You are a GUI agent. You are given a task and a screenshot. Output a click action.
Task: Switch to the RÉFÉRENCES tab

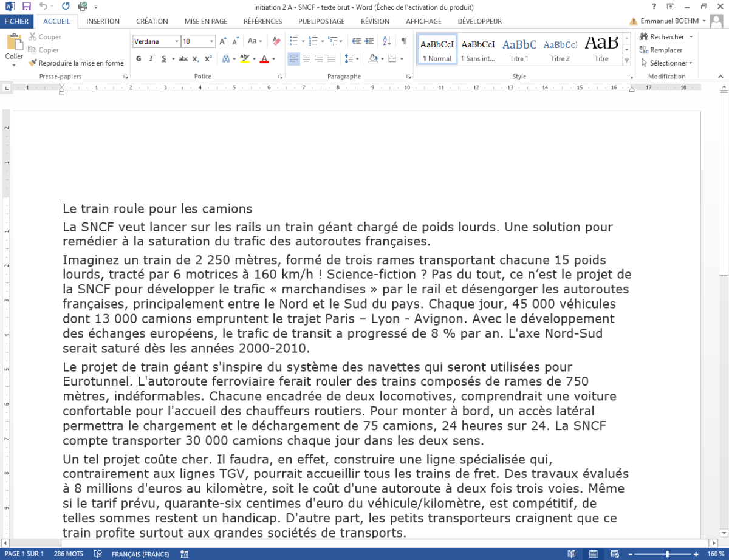(262, 21)
